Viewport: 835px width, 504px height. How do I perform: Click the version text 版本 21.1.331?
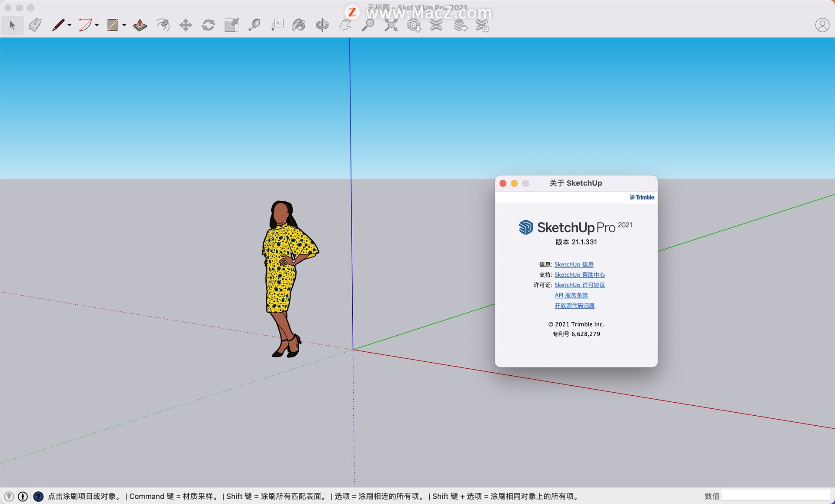coord(576,242)
